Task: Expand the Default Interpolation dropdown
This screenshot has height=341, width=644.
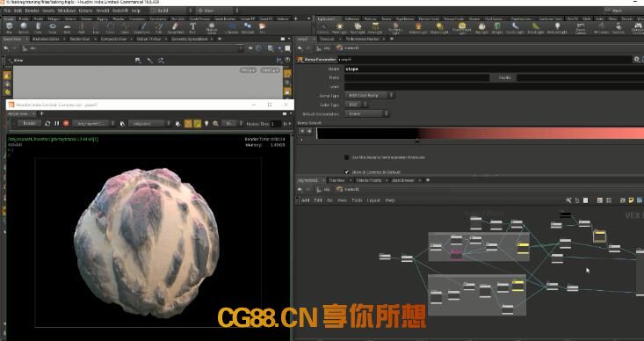Action: (366, 113)
